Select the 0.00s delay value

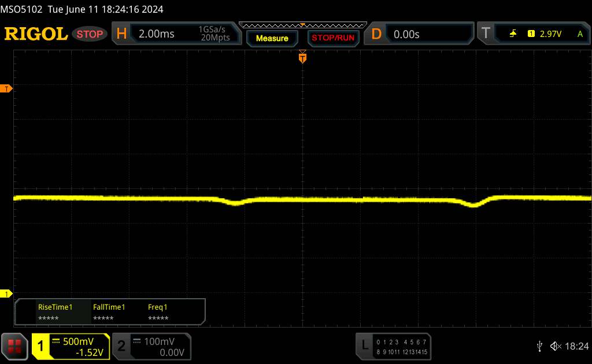pyautogui.click(x=406, y=34)
